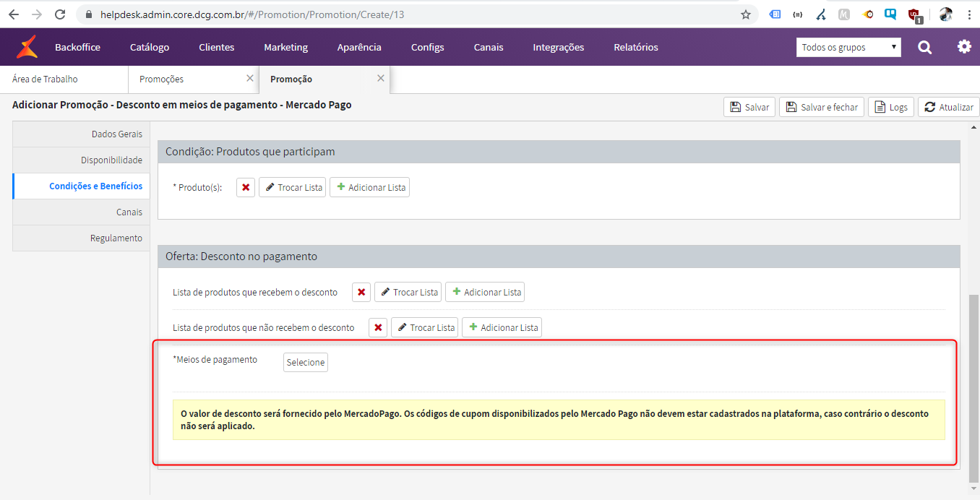Open the Marketing menu
Image resolution: width=980 pixels, height=500 pixels.
coord(285,47)
